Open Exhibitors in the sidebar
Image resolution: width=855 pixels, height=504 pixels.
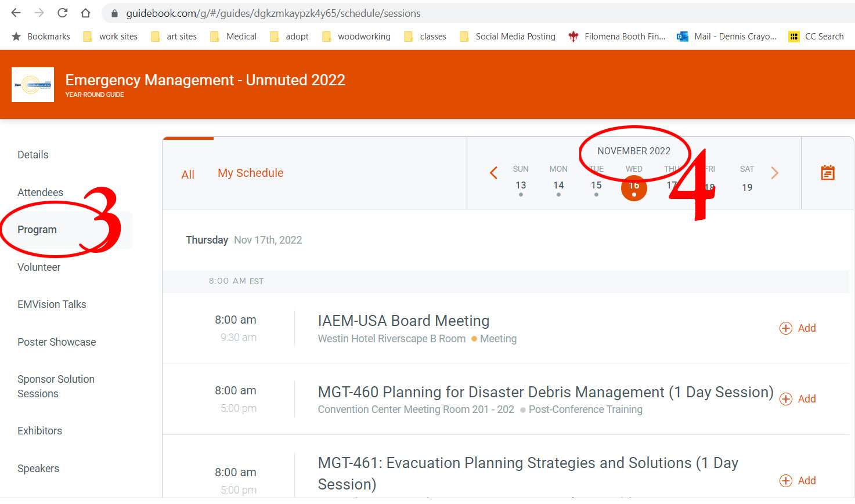pos(39,431)
